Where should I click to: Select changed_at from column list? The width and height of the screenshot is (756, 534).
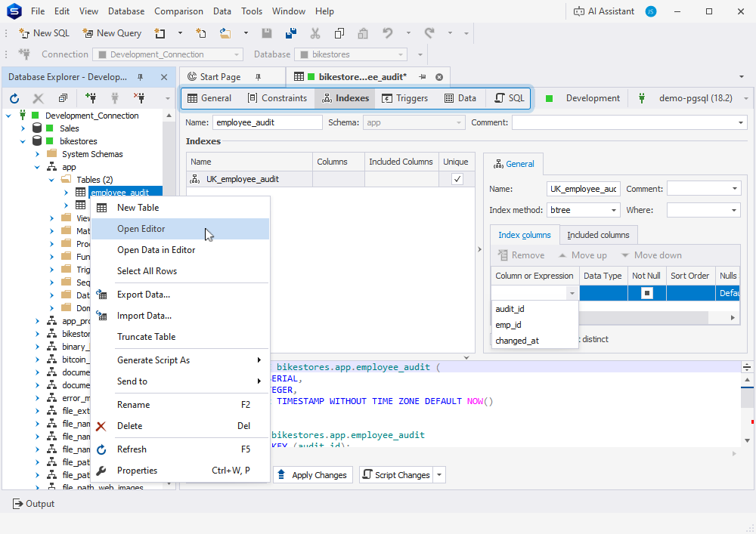(534, 341)
